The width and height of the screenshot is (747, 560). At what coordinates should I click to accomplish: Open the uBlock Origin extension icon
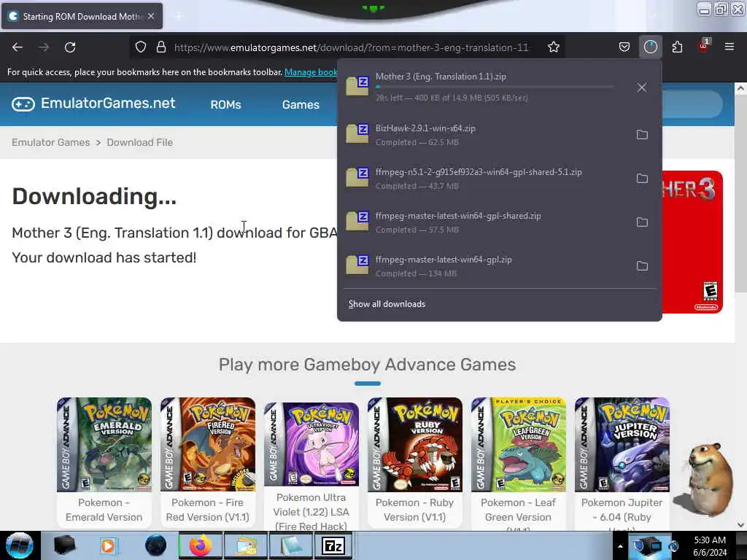tap(704, 46)
